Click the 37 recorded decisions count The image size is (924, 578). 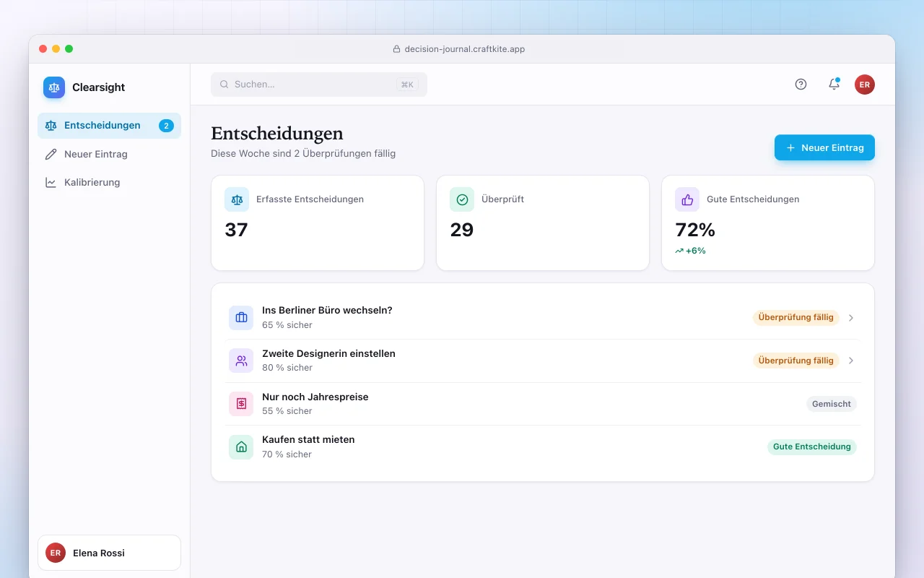click(x=236, y=230)
